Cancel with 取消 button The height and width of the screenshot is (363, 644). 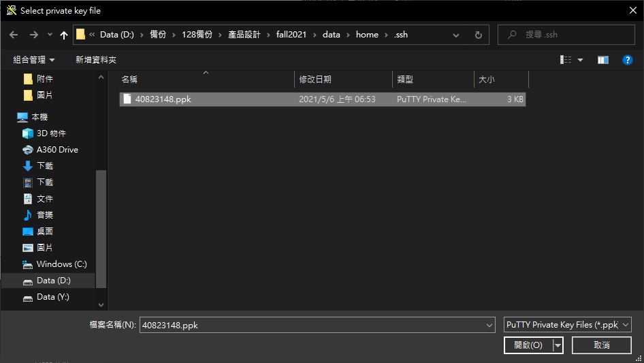click(x=602, y=345)
